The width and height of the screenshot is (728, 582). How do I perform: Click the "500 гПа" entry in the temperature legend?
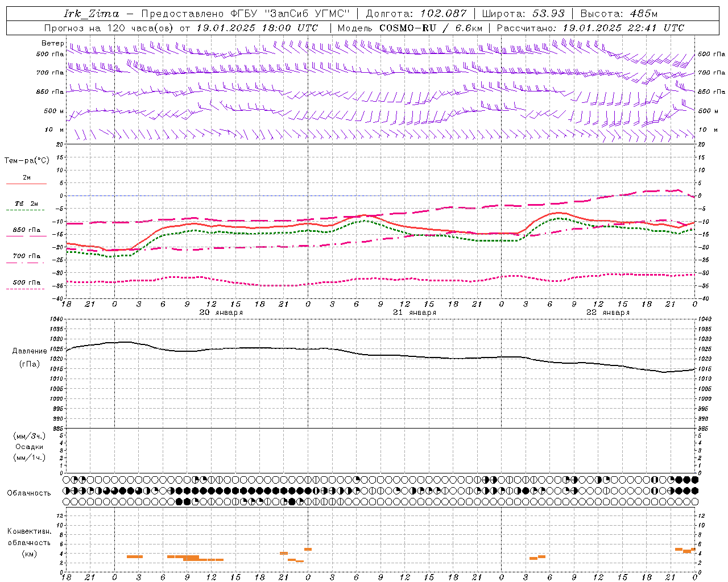(26, 282)
